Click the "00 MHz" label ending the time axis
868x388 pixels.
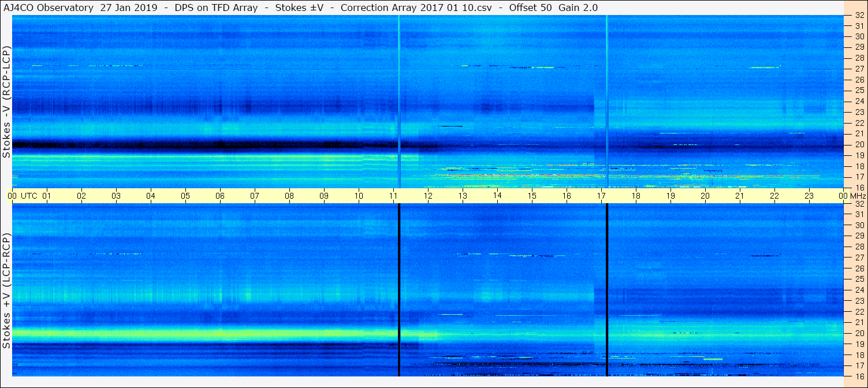click(852, 196)
